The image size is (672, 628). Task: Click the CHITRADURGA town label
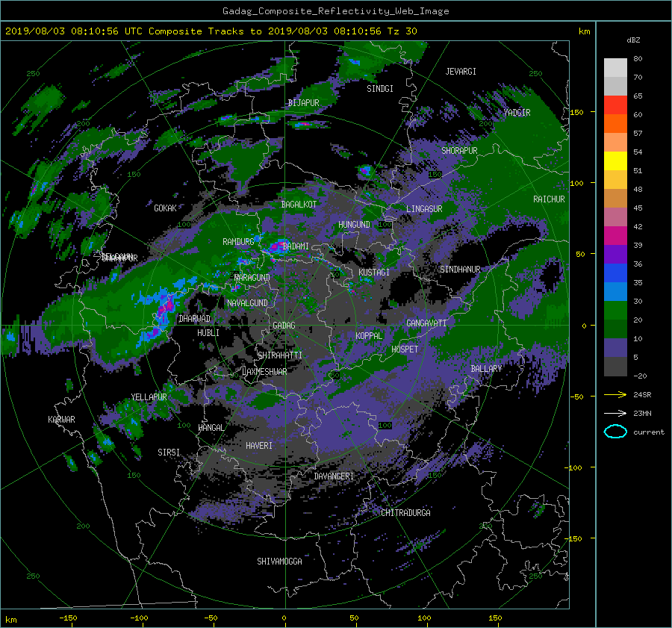[405, 513]
